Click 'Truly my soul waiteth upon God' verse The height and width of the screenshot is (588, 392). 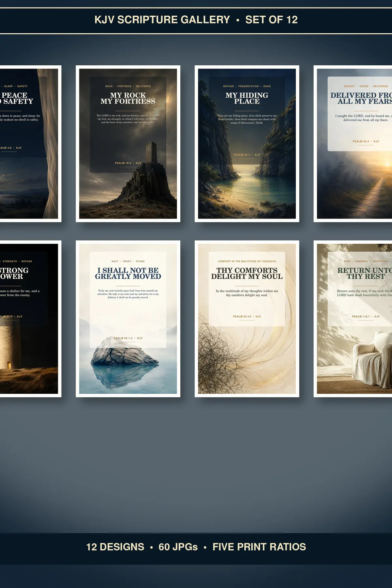pyautogui.click(x=128, y=294)
